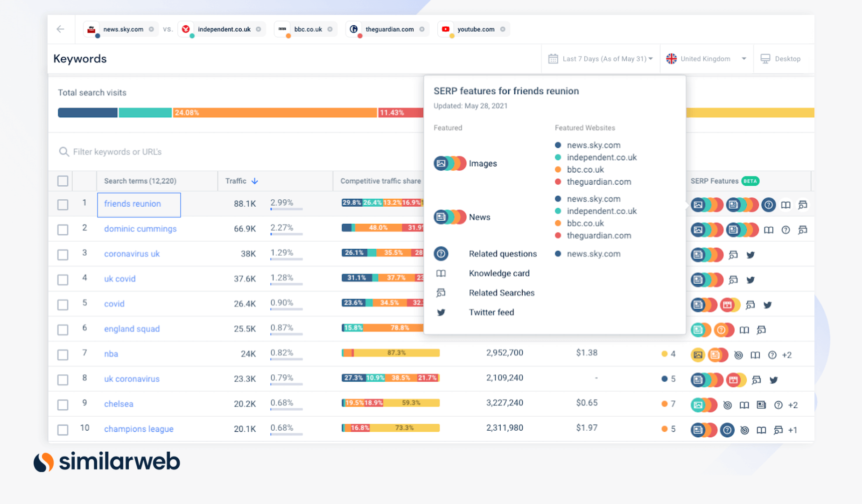Click the Related Searches icon in popup
Screen dimensions: 862x504
pyautogui.click(x=441, y=293)
